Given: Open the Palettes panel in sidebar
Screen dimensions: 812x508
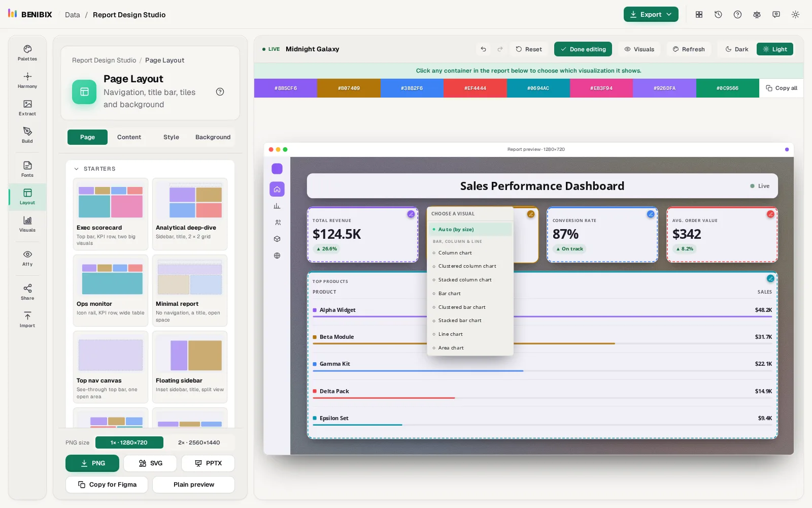Looking at the screenshot, I should click(x=27, y=53).
